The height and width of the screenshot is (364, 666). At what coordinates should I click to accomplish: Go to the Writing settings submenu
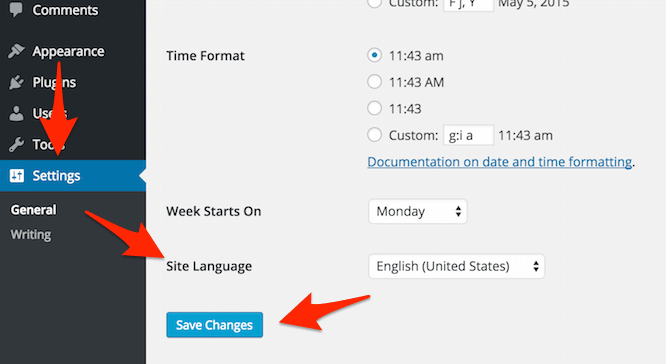click(31, 234)
